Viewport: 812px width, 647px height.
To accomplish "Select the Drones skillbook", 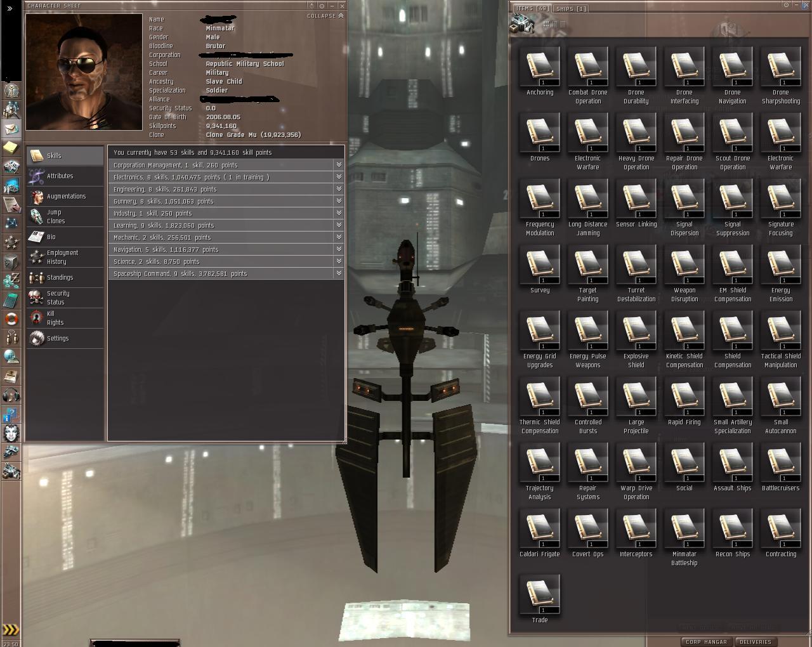I will coord(540,138).
